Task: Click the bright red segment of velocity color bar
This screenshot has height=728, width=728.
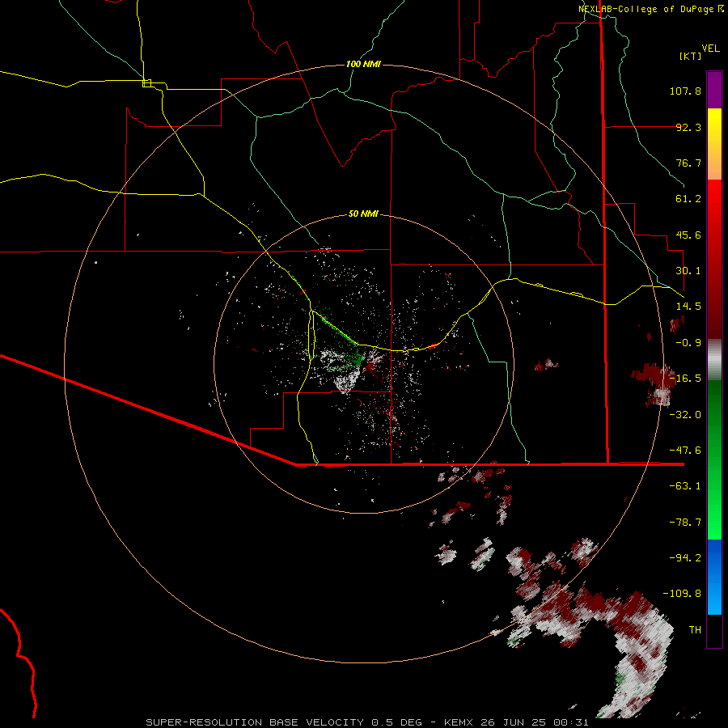Action: 714,260
